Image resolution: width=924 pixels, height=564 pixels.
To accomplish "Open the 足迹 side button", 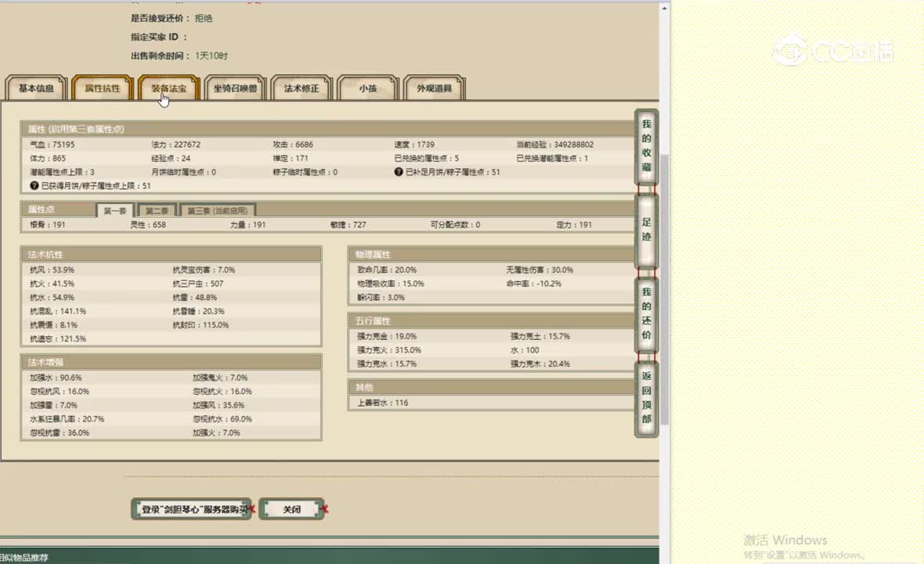I will 647,230.
